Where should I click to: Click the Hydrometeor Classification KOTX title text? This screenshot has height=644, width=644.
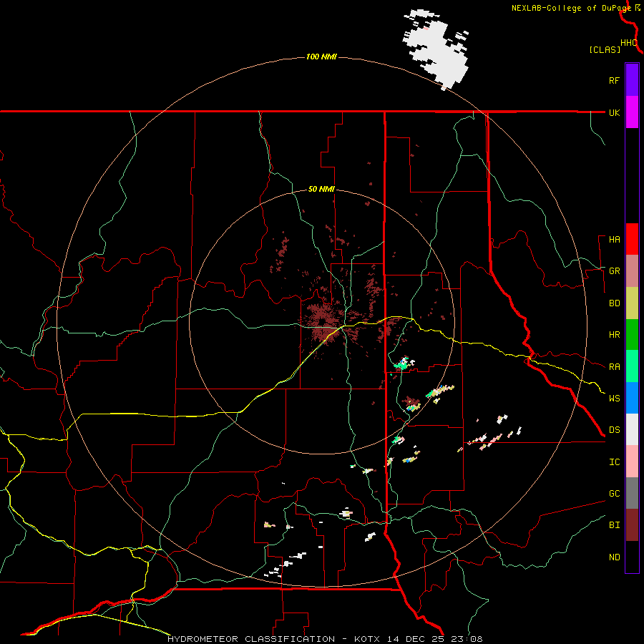(x=325, y=639)
